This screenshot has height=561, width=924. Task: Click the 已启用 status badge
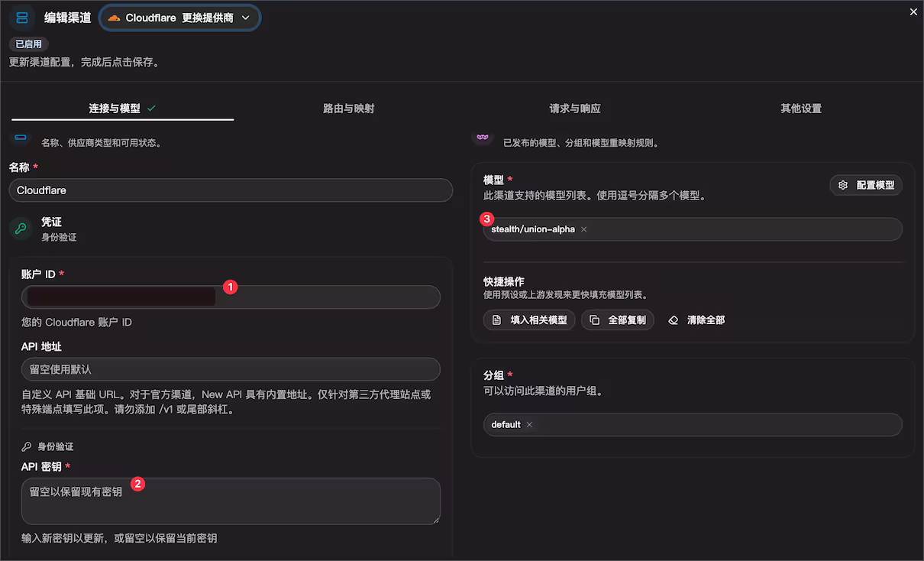(x=29, y=44)
